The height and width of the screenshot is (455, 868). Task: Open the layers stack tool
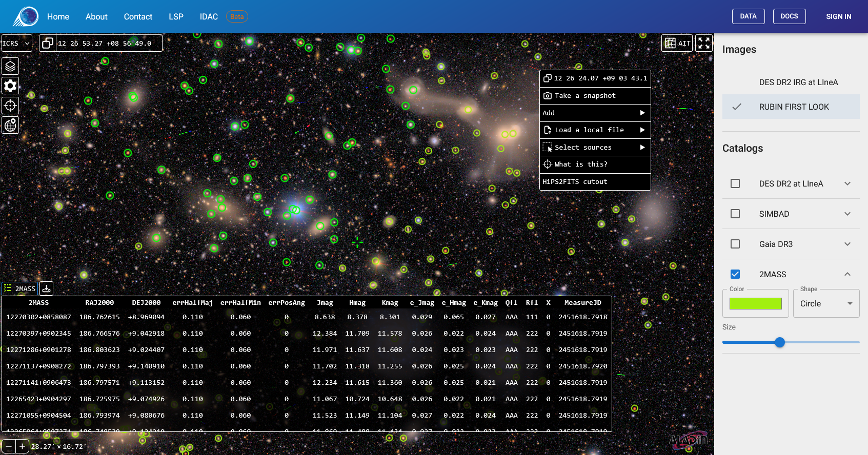(x=10, y=66)
